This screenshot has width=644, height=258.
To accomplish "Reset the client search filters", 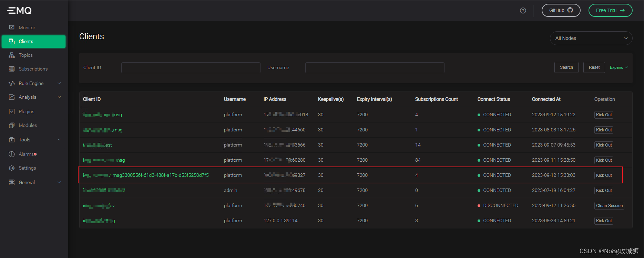I will point(594,67).
